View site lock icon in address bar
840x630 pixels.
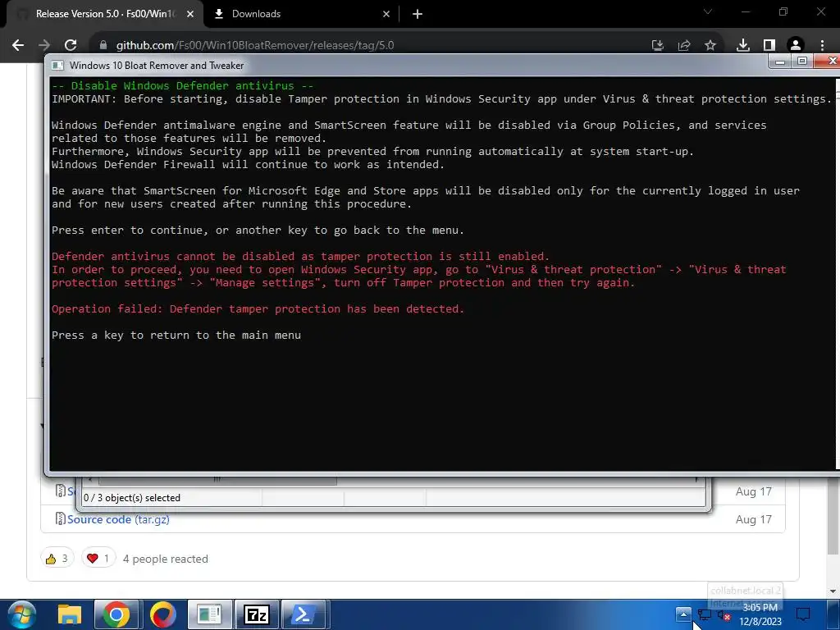coord(103,45)
